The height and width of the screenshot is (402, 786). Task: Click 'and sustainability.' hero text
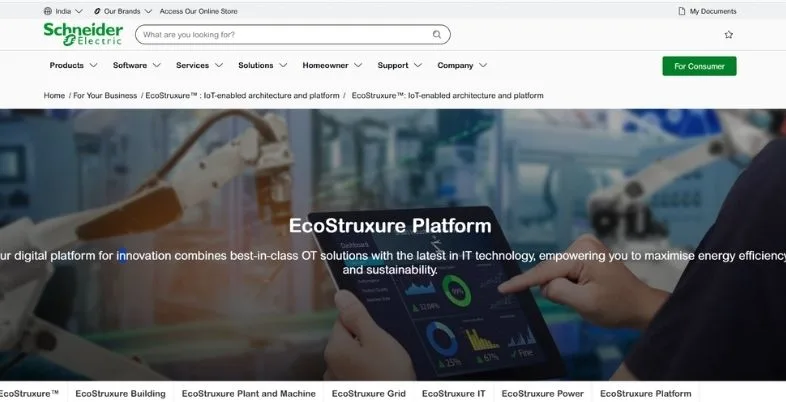point(390,270)
